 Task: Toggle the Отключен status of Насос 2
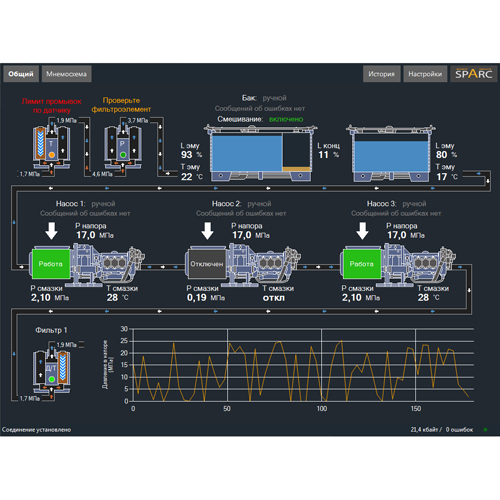[207, 264]
